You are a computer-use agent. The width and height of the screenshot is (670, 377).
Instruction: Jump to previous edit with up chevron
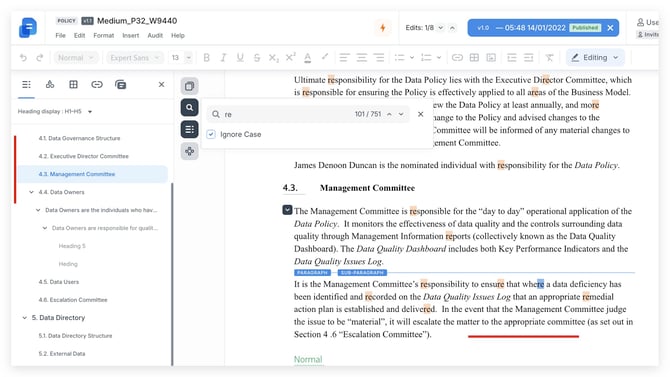click(x=452, y=28)
